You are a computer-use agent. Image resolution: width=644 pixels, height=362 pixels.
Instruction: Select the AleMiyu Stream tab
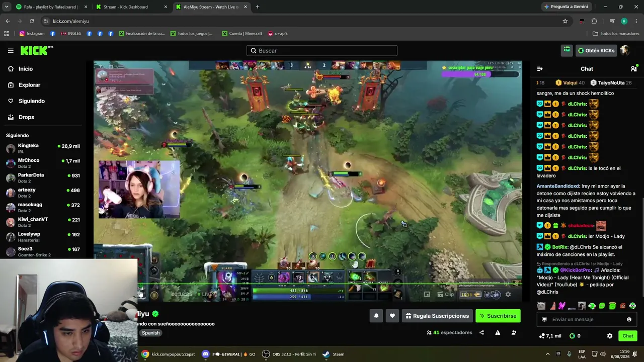211,7
